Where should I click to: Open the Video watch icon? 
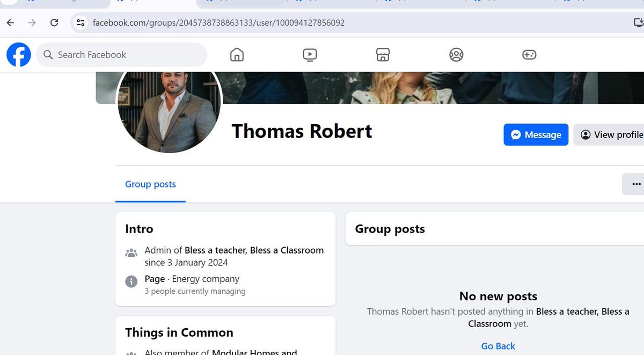tap(310, 54)
